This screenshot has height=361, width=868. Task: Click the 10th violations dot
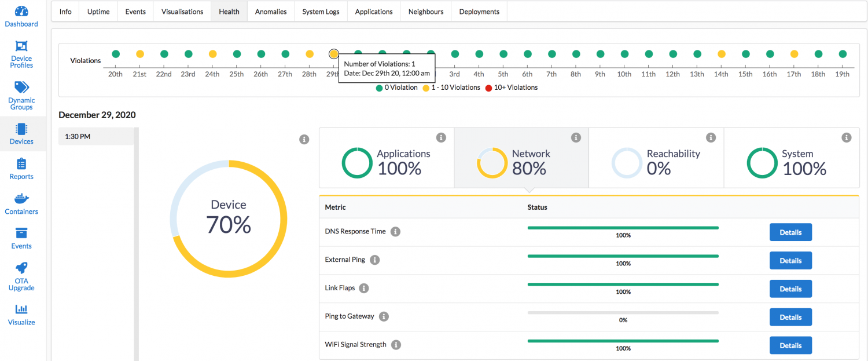point(624,54)
